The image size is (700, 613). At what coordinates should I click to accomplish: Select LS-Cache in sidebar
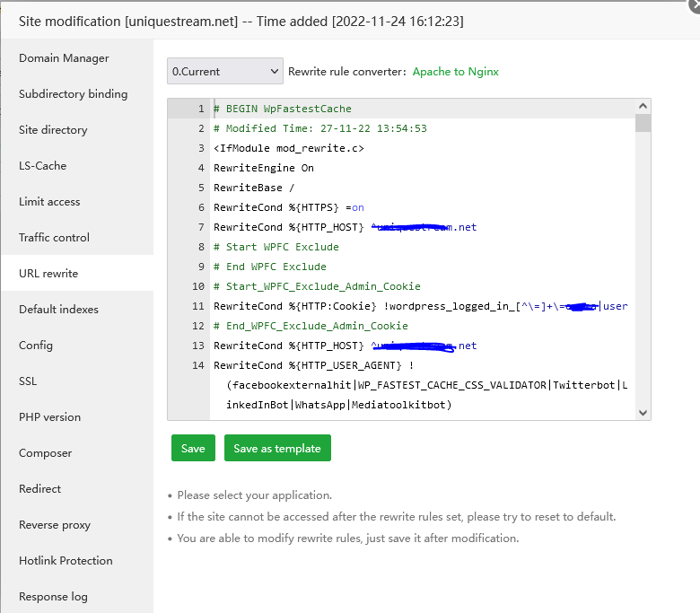tap(42, 166)
